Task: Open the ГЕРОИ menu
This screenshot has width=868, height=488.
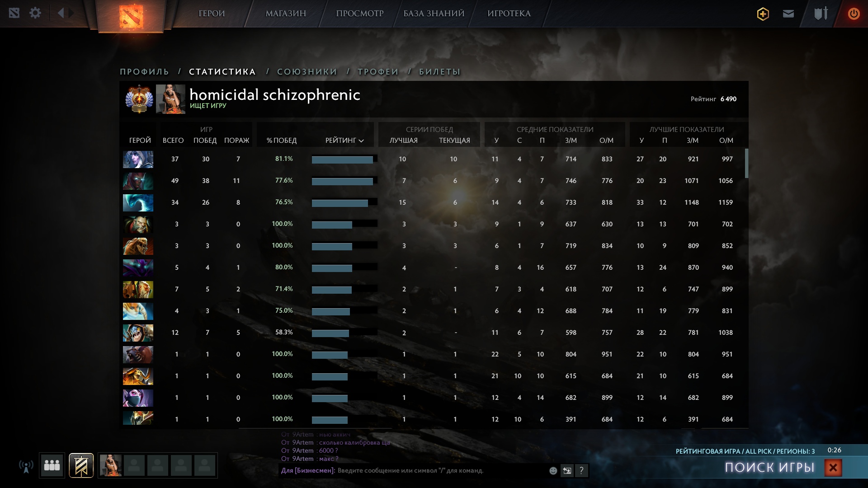Action: click(x=212, y=14)
